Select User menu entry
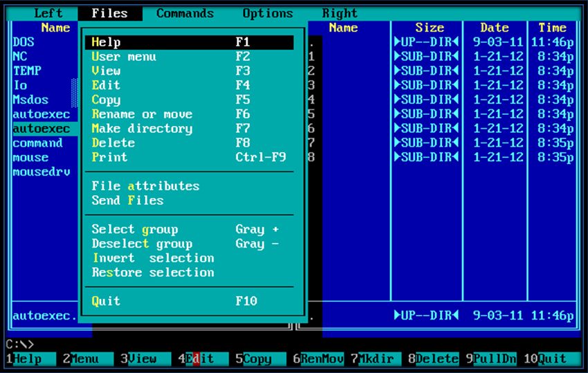 click(190, 56)
